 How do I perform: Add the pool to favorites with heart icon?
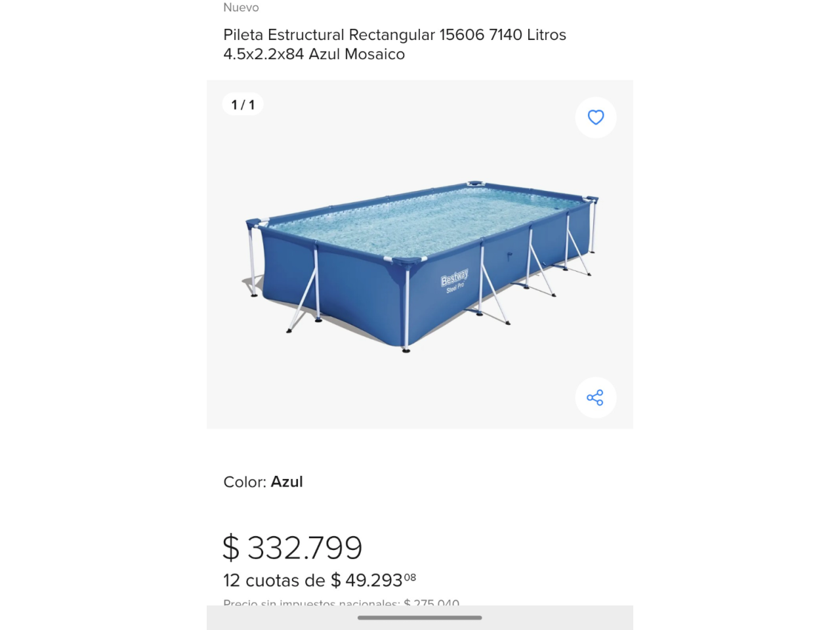[595, 117]
